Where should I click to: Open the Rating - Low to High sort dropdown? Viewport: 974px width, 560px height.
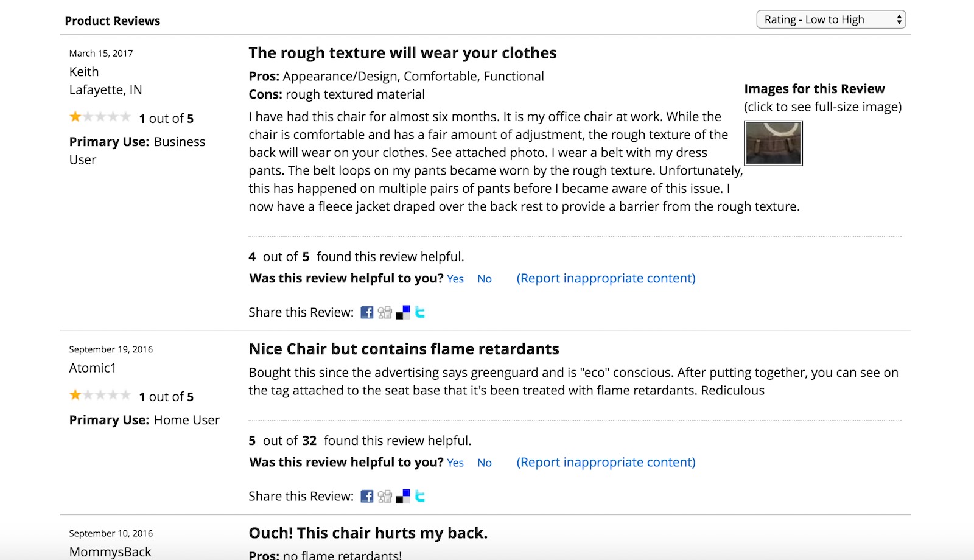click(831, 19)
